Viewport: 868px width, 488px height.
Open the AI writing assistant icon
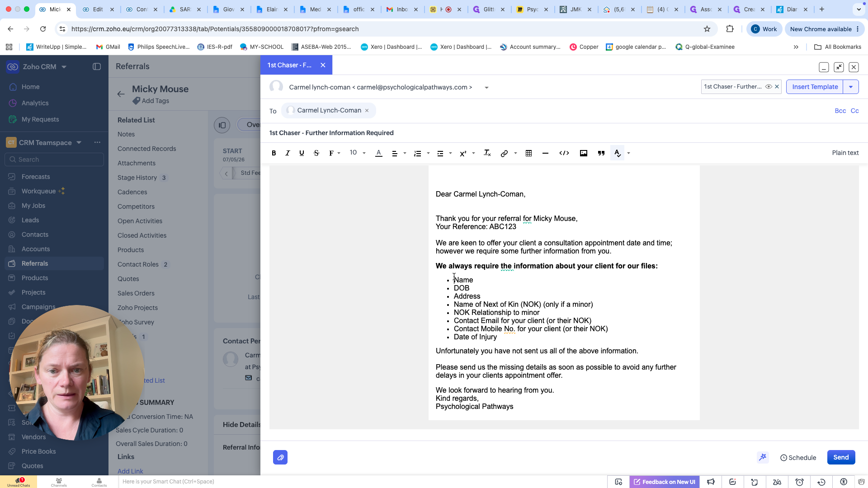763,457
